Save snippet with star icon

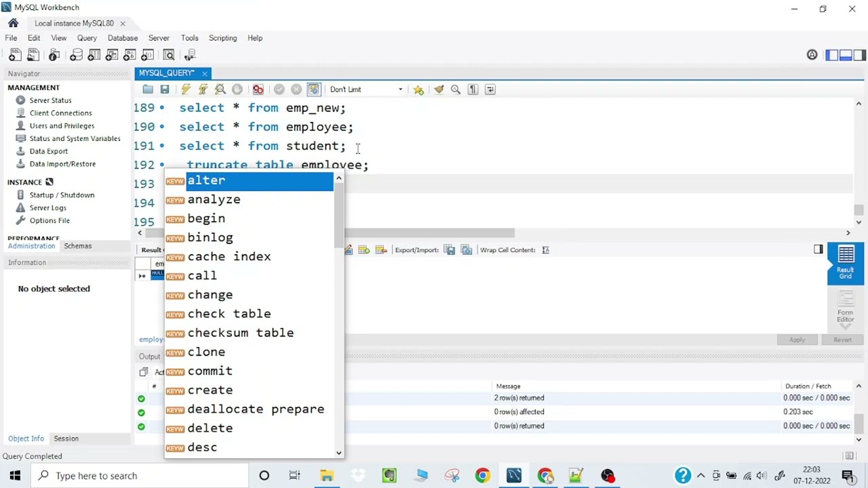tap(418, 89)
